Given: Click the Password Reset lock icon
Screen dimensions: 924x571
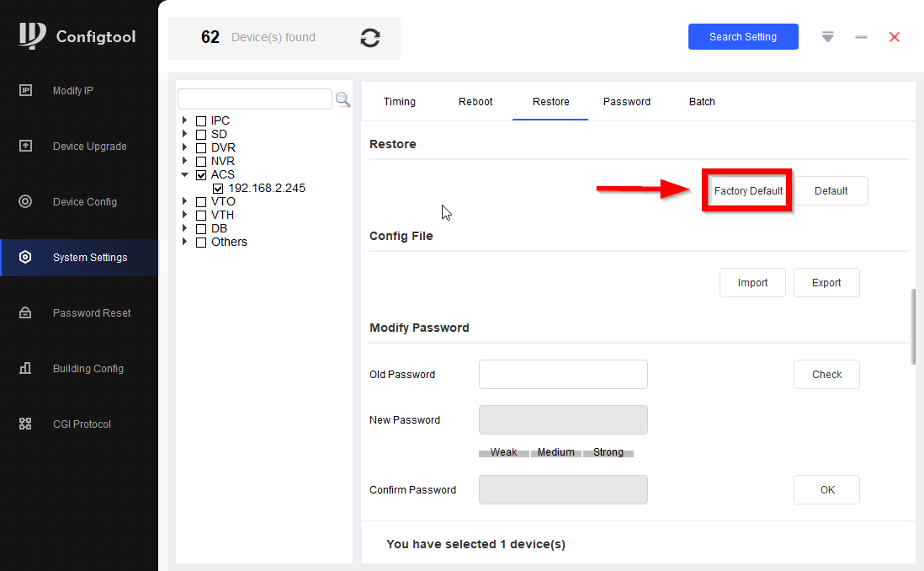Looking at the screenshot, I should (x=25, y=313).
